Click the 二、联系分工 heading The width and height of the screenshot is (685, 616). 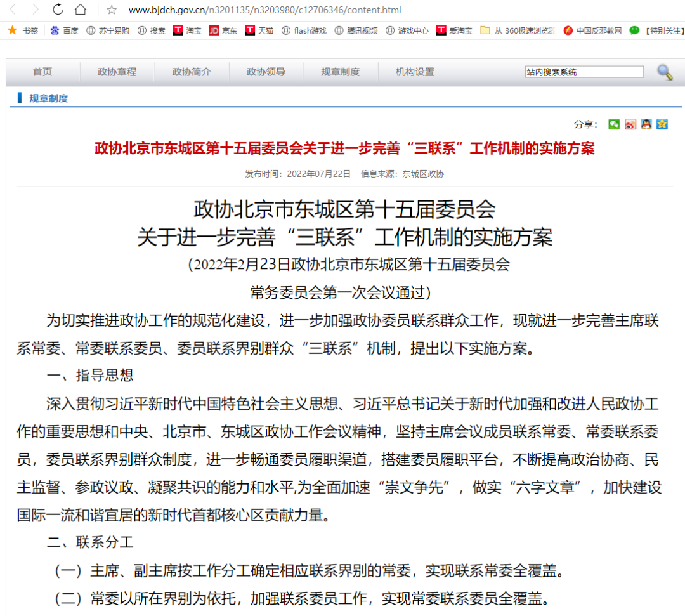[90, 542]
